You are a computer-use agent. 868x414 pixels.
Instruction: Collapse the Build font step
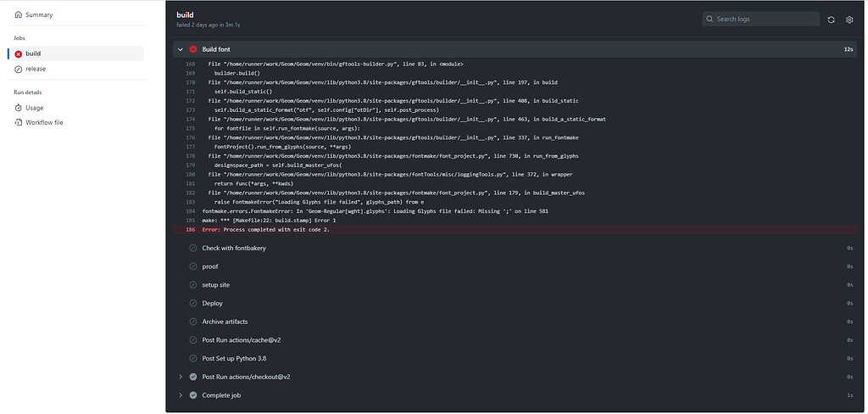[180, 49]
